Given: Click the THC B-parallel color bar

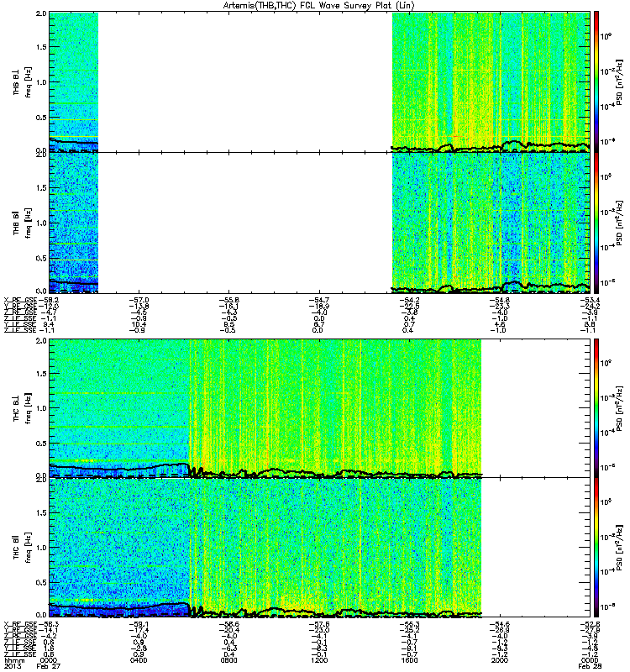Looking at the screenshot, I should click(x=596, y=548).
